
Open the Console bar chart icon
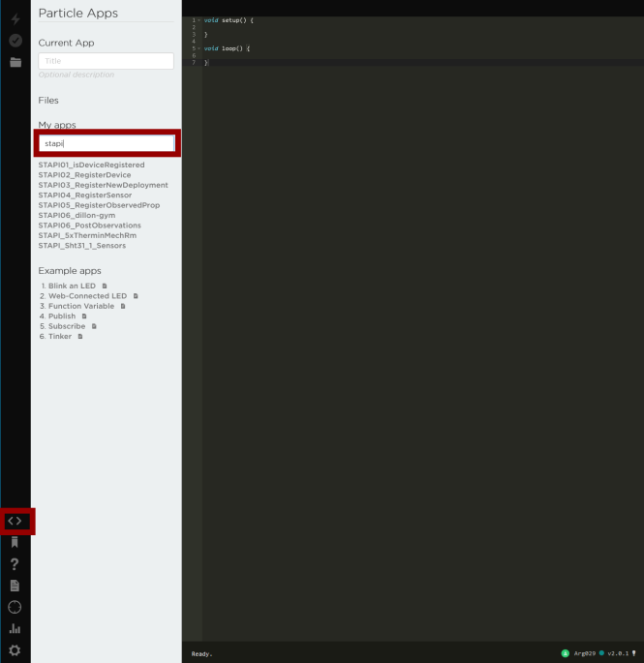(15, 628)
